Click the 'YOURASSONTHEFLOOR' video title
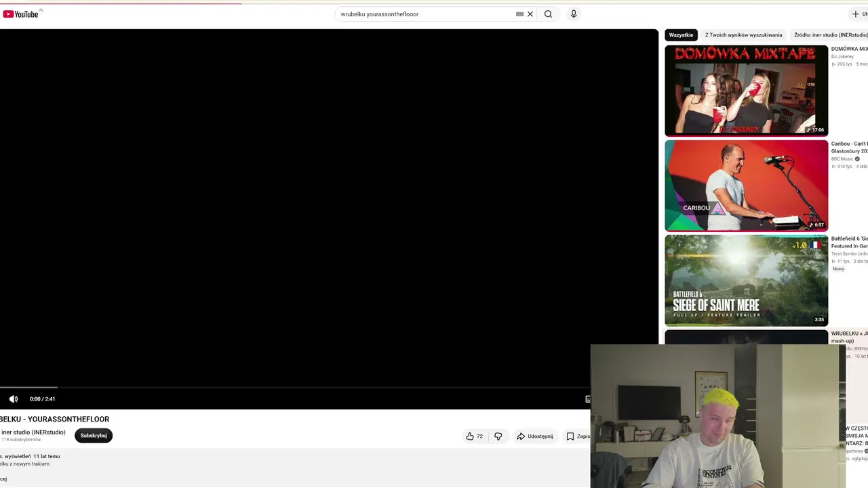 click(x=68, y=420)
